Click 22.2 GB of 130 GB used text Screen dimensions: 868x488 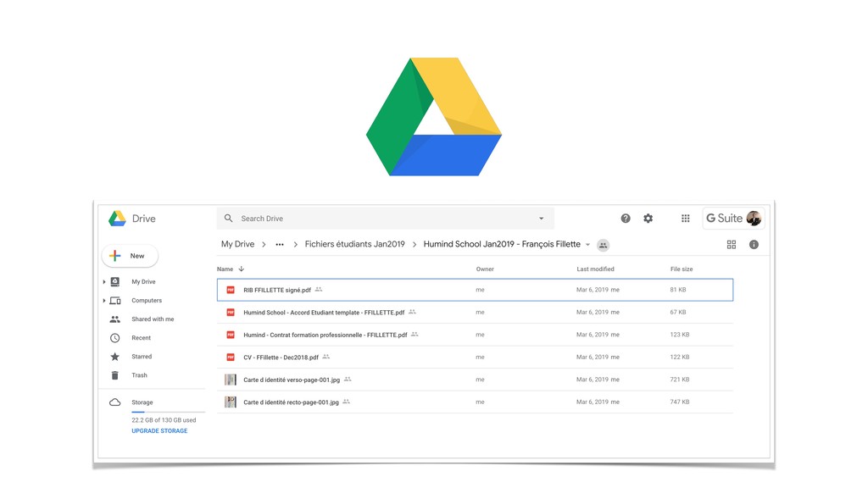[x=164, y=420]
